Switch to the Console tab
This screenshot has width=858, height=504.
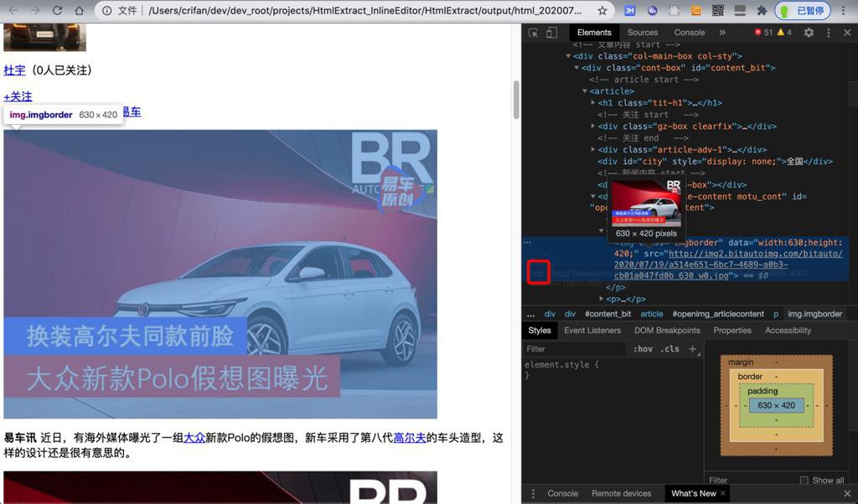coord(690,33)
